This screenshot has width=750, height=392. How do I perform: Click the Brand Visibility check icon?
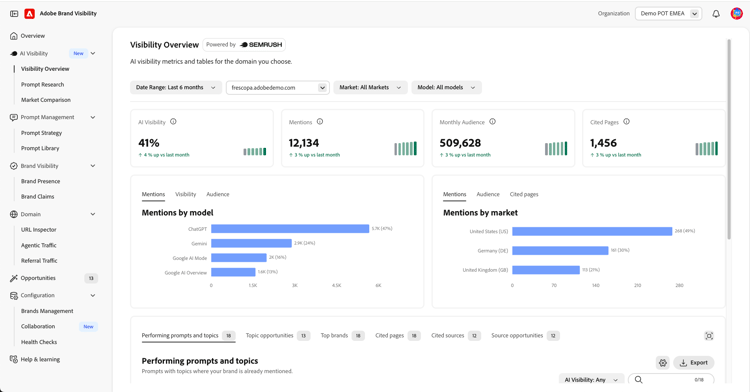pos(14,166)
